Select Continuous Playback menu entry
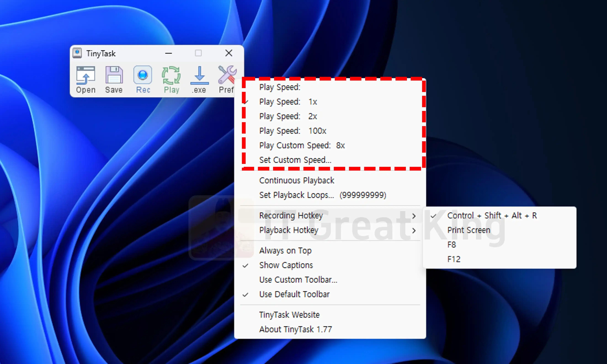 click(x=296, y=181)
